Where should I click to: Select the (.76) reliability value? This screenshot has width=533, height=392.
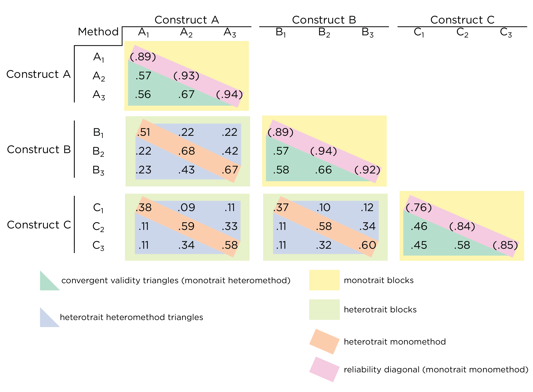click(418, 208)
